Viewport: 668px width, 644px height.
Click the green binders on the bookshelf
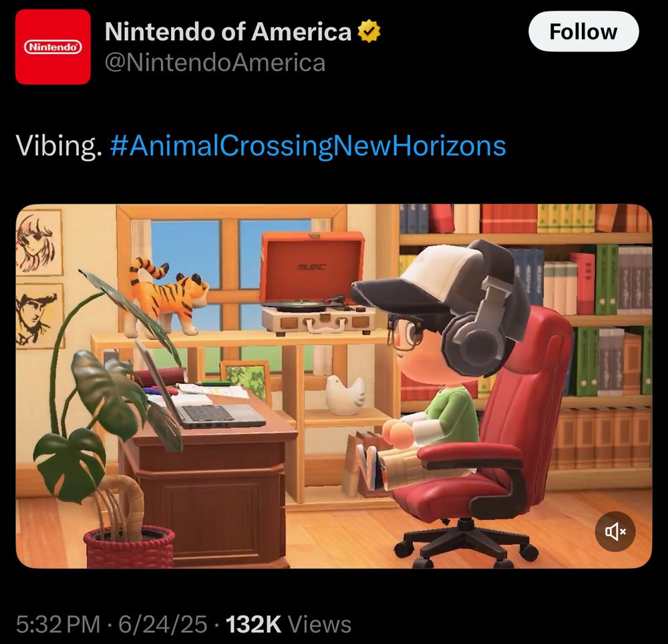coord(606,279)
